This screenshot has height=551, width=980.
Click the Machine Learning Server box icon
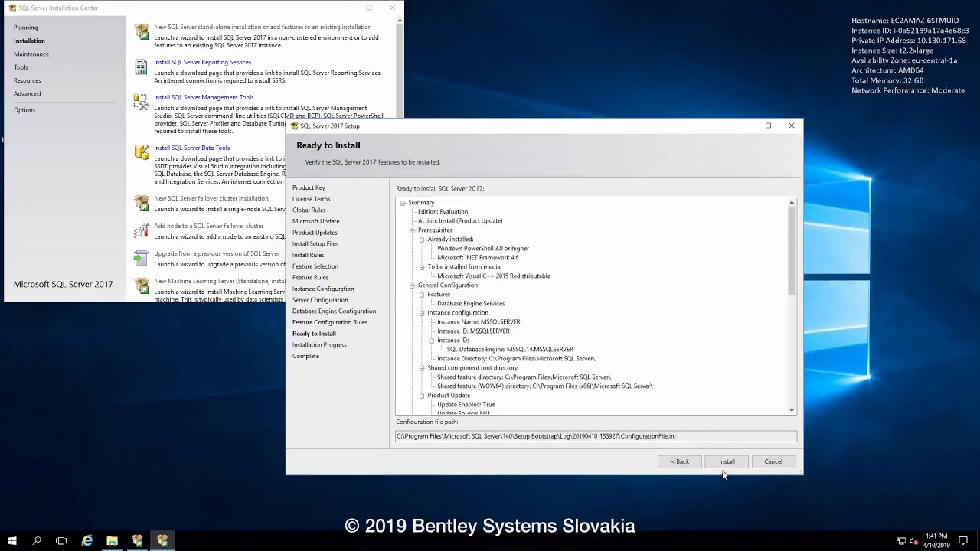tap(142, 285)
